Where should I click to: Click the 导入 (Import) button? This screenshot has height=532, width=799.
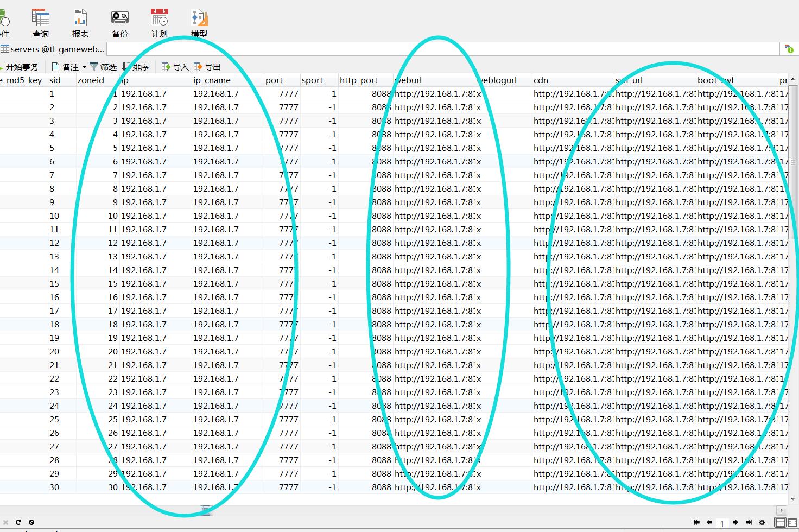[x=175, y=67]
